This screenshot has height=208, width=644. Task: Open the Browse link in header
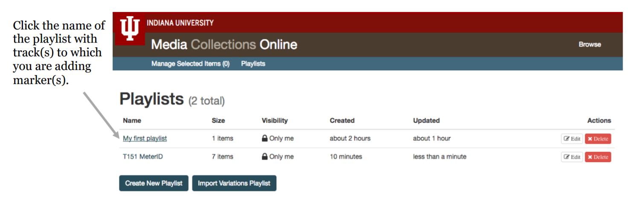click(589, 44)
